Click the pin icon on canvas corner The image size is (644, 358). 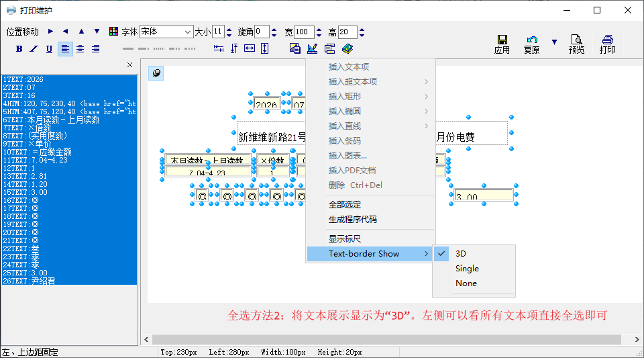pos(156,73)
